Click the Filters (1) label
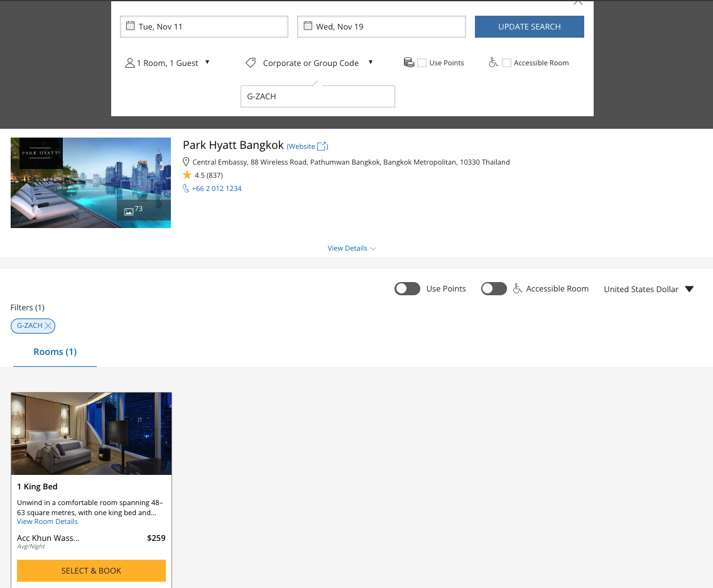This screenshot has width=713, height=588. pyautogui.click(x=28, y=307)
